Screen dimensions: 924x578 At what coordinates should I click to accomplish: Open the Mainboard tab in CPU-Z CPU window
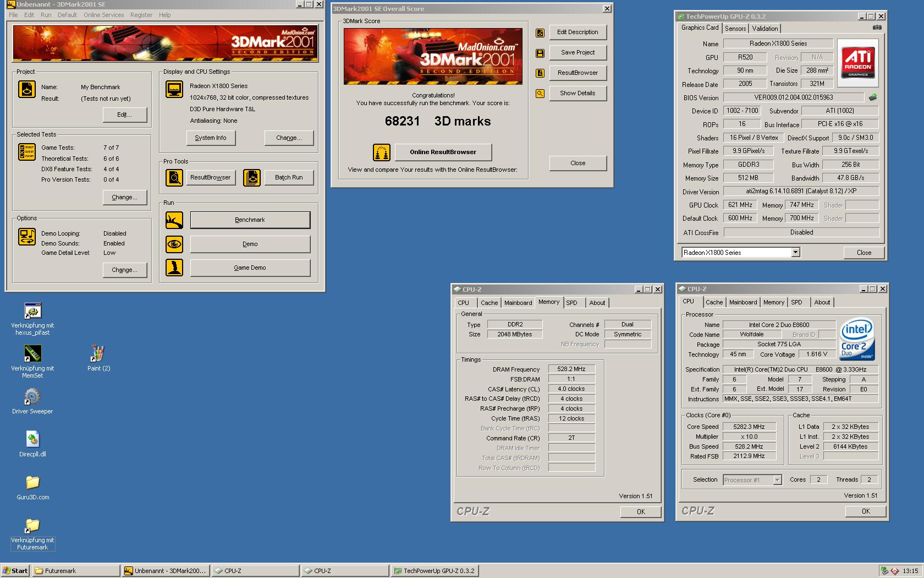tap(743, 302)
